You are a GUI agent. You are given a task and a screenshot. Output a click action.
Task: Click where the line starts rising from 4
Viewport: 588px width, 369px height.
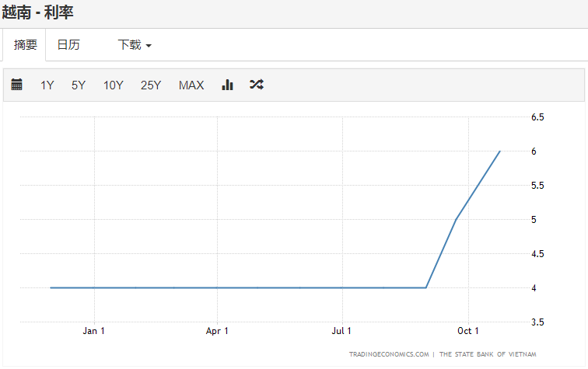point(426,287)
